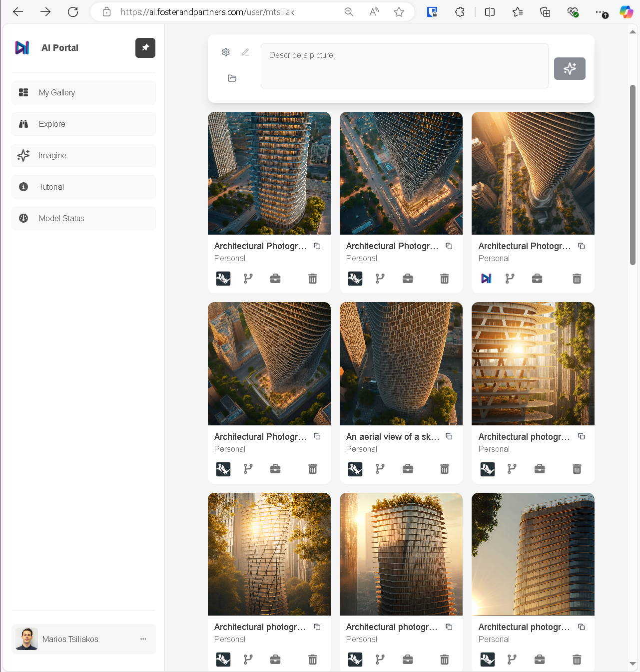Click the page vertical scrollbar thumb
The height and width of the screenshot is (672, 640).
click(633, 175)
